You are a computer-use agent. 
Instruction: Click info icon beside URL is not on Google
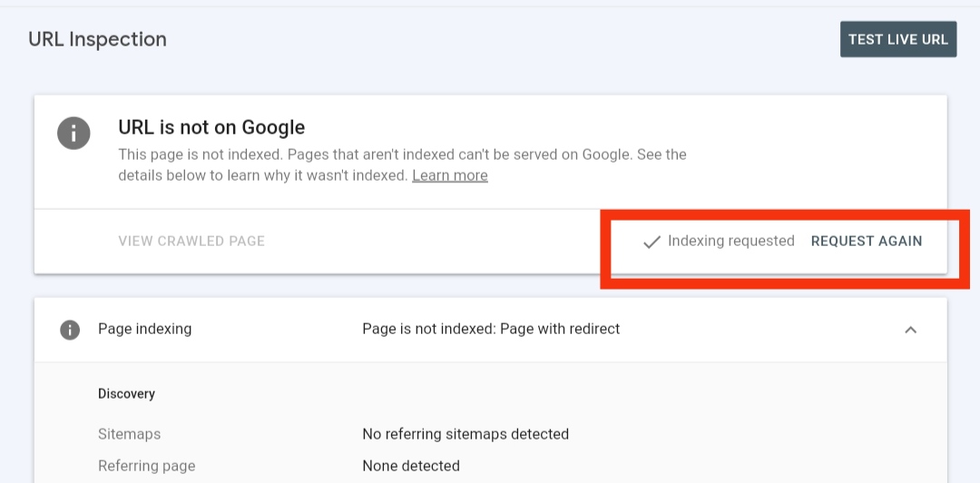(x=73, y=133)
